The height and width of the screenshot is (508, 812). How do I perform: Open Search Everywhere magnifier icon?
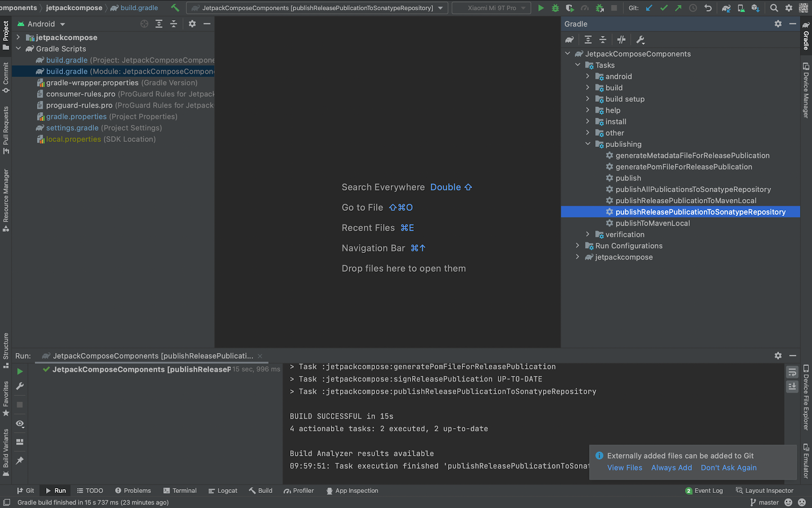pos(774,8)
